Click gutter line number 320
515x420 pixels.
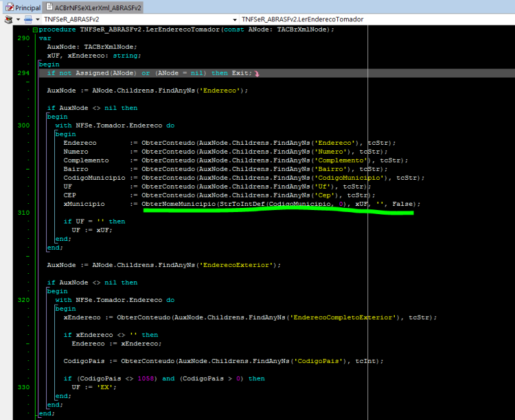(x=23, y=300)
